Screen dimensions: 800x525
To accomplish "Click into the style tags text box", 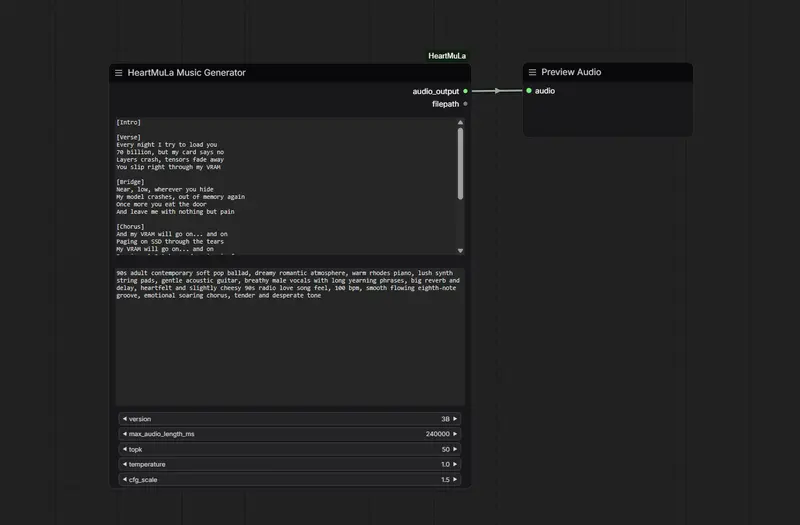I will (288, 340).
